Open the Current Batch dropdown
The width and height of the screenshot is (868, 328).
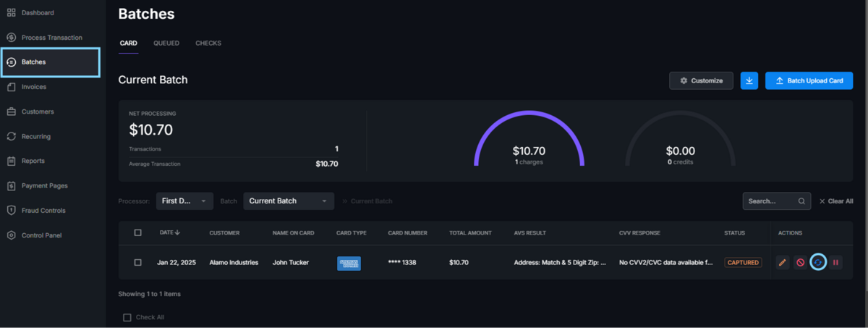pyautogui.click(x=288, y=201)
